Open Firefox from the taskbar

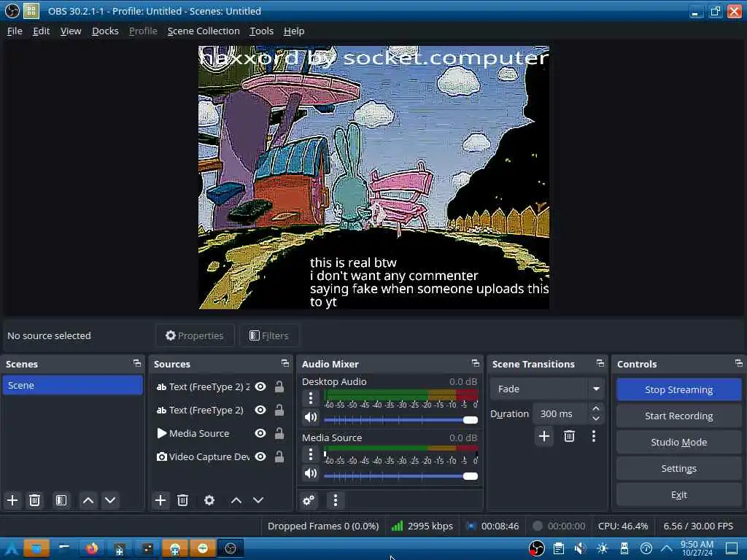(91, 548)
